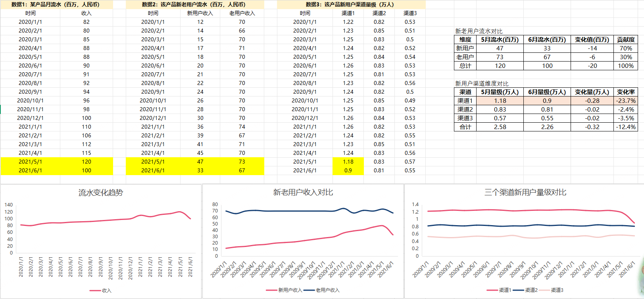Click the 三个渠道新用户量级对比 chart title

pyautogui.click(x=525, y=192)
